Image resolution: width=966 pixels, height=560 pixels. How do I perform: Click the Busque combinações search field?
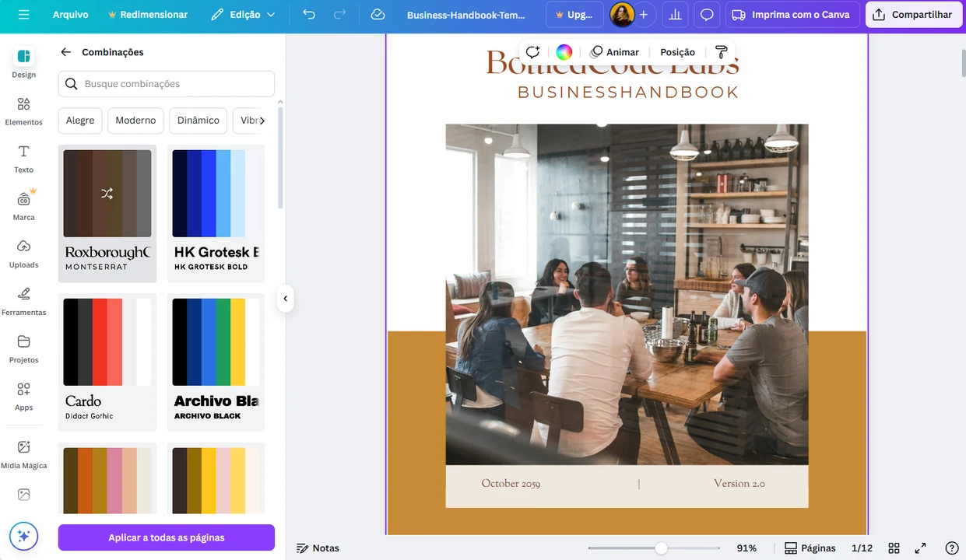[167, 84]
